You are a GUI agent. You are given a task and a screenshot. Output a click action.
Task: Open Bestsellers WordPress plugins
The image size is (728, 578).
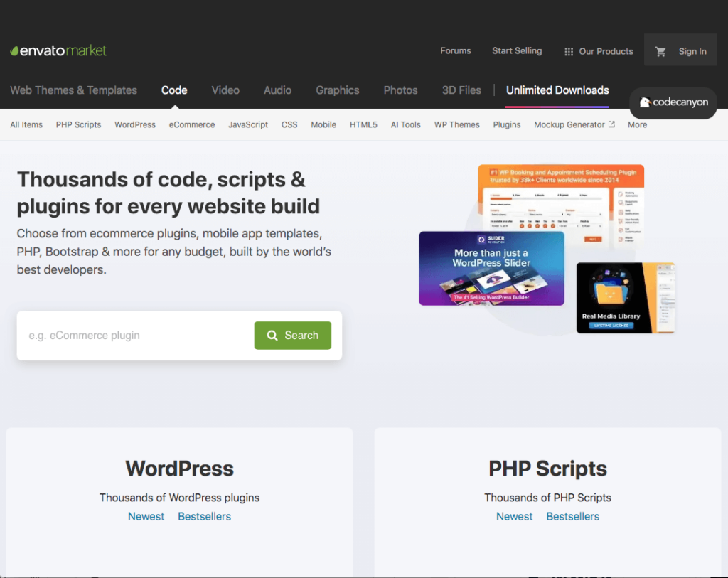click(x=204, y=516)
